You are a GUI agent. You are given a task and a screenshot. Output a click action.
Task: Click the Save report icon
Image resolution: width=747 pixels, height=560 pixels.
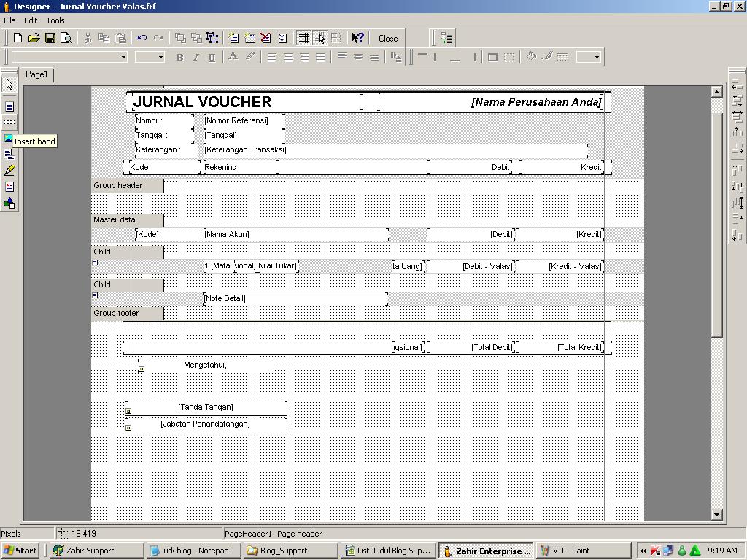[x=50, y=38]
